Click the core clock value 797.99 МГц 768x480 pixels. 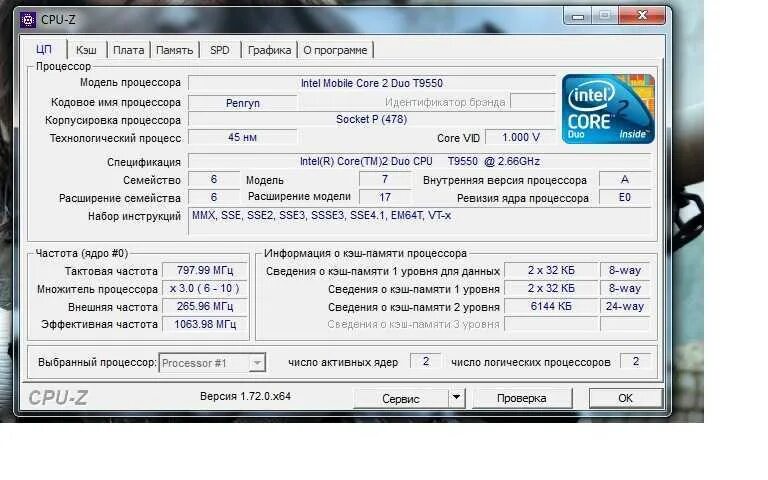point(205,270)
